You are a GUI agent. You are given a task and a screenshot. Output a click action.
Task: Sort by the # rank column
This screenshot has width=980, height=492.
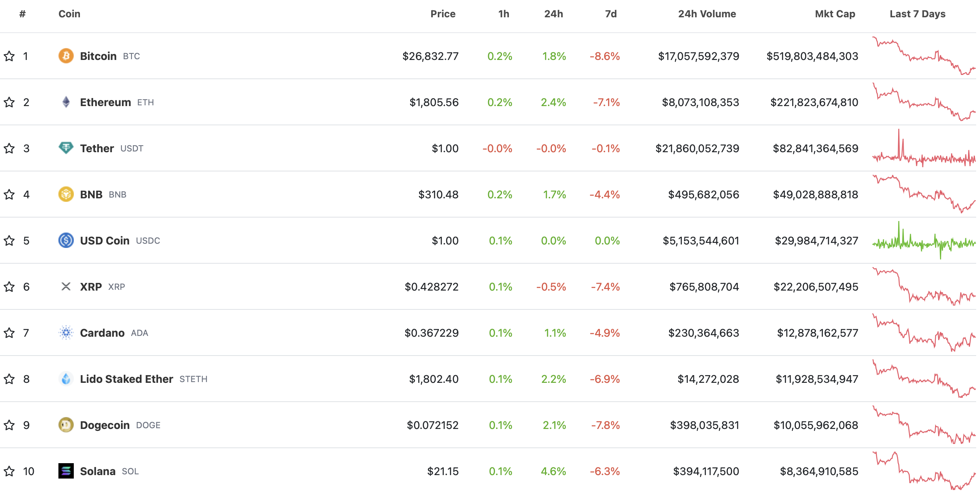23,14
